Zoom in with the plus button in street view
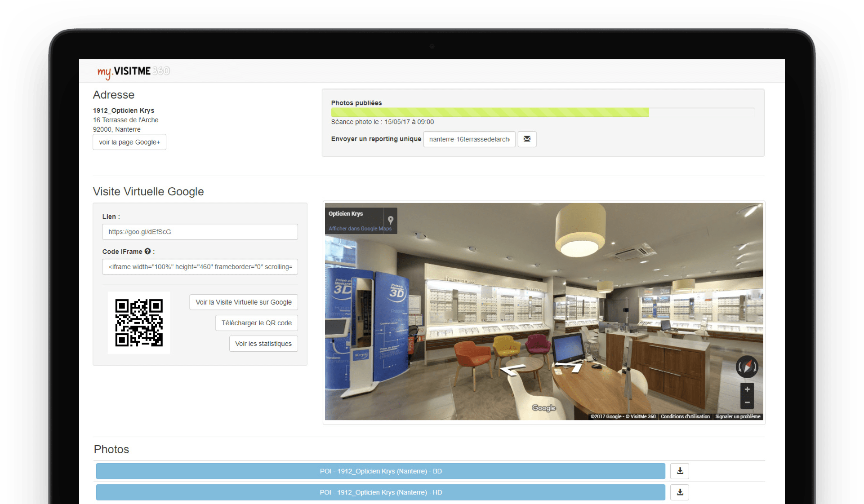Image resolution: width=864 pixels, height=504 pixels. pyautogui.click(x=747, y=389)
